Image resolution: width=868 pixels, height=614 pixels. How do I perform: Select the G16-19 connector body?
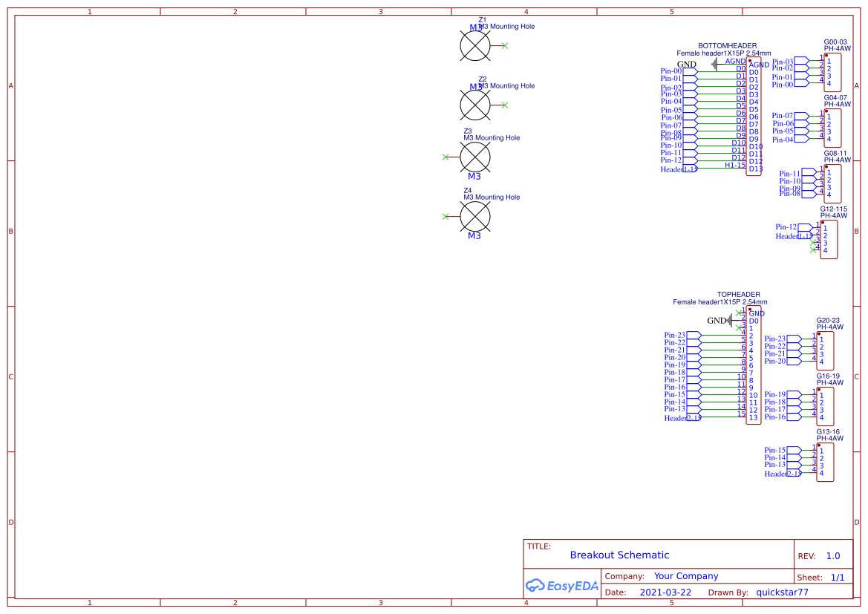tap(825, 406)
